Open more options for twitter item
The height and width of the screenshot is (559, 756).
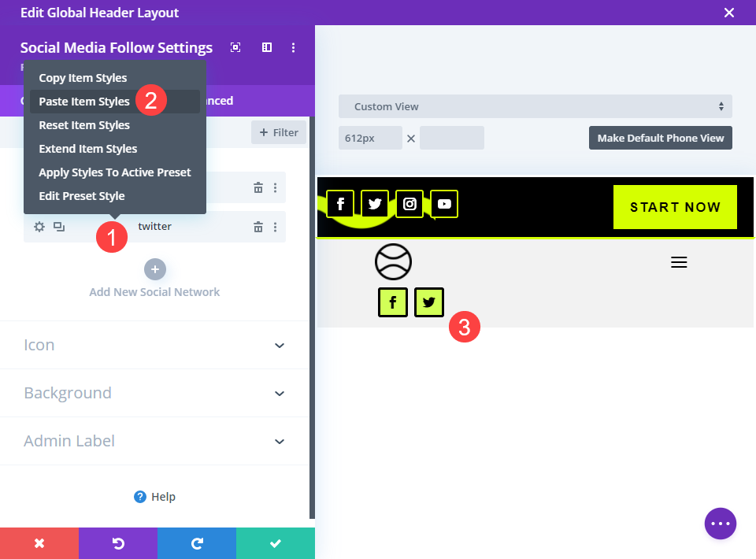pyautogui.click(x=276, y=227)
